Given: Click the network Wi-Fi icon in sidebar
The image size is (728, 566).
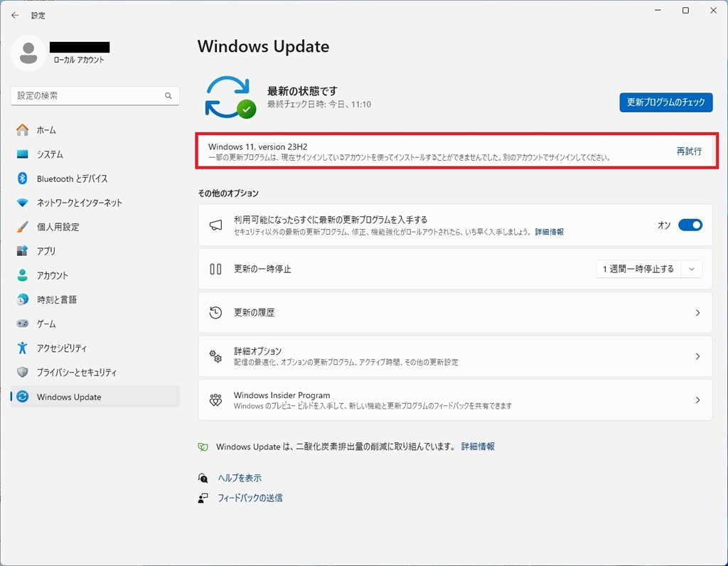Looking at the screenshot, I should [x=22, y=203].
